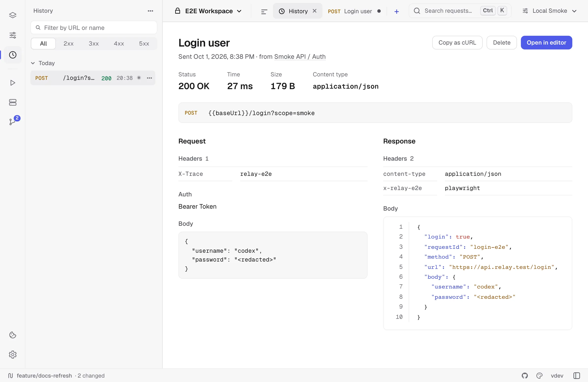The width and height of the screenshot is (588, 382).
Task: Toggle the panel layout icon in status bar
Action: (577, 376)
